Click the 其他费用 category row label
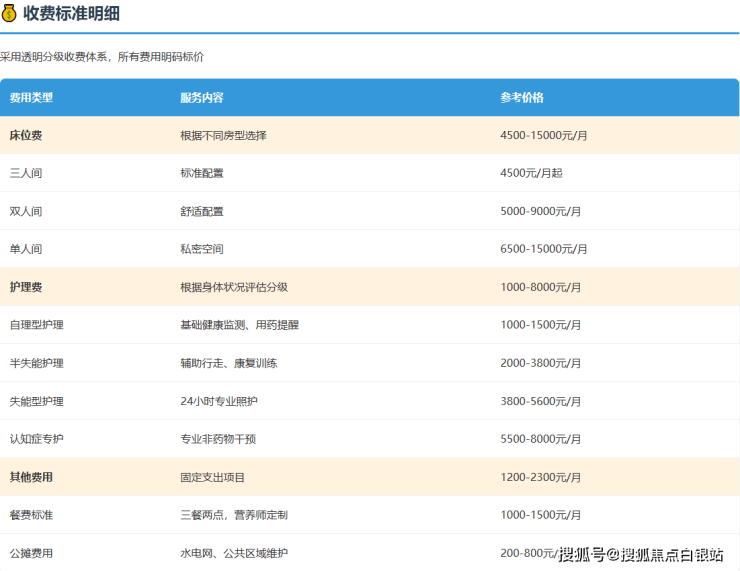This screenshot has height=571, width=740. (x=31, y=477)
